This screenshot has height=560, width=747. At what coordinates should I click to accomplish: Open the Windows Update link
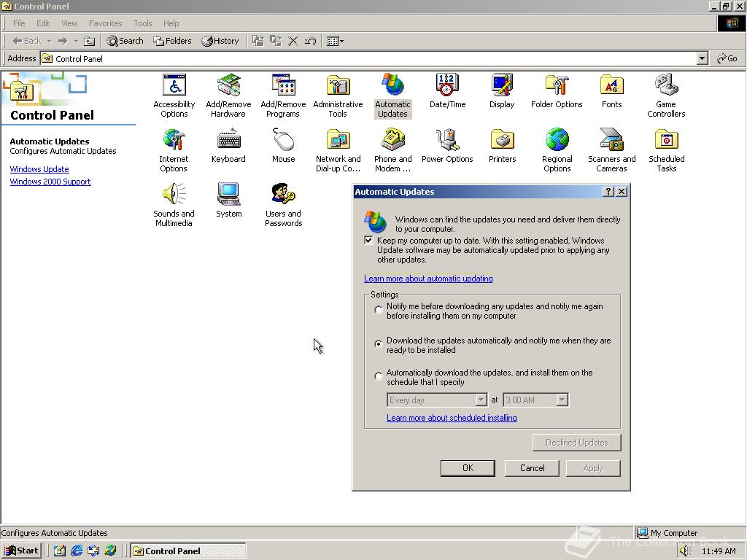tap(39, 169)
